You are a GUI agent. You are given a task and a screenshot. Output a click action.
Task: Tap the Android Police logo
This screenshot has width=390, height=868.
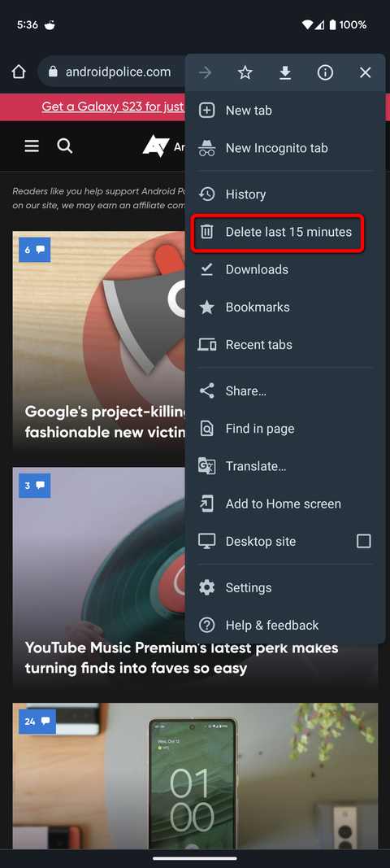[x=164, y=146]
